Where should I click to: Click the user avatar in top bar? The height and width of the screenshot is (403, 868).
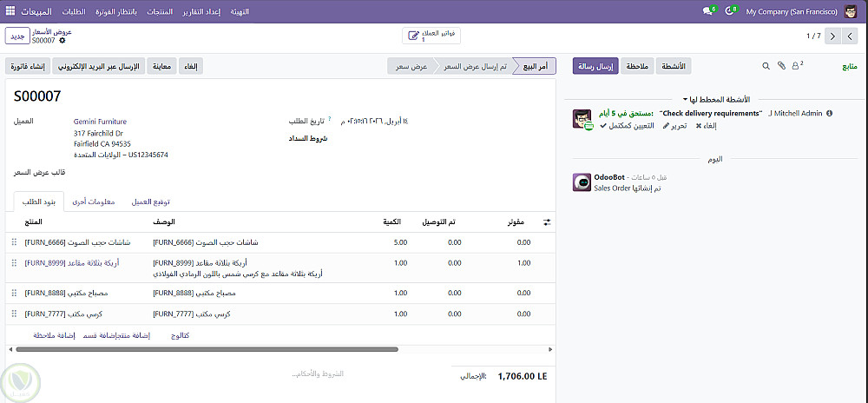coord(851,11)
